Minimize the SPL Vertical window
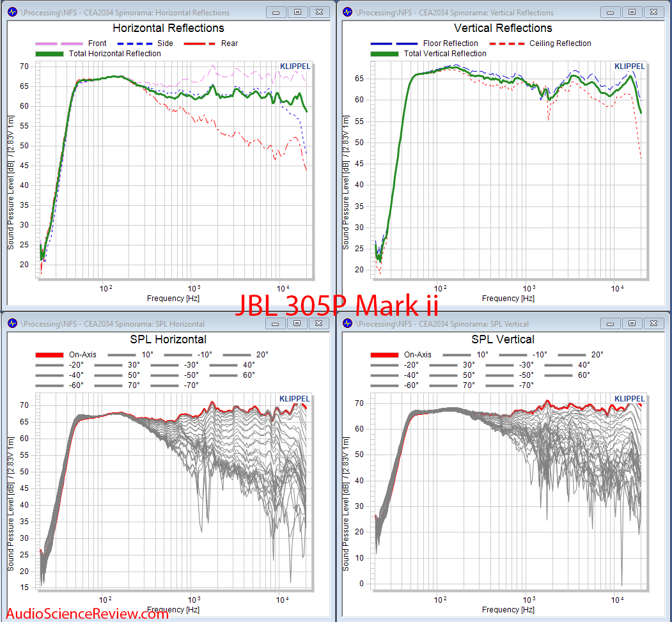This screenshot has width=672, height=622. 611,323
